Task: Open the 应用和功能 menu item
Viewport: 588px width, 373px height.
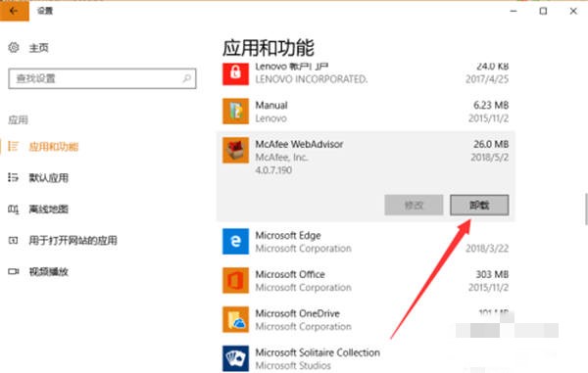Action: 54,147
